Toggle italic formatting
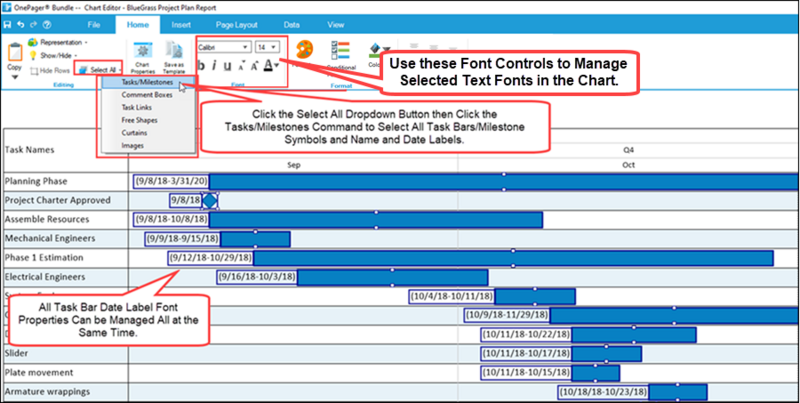 tap(214, 66)
